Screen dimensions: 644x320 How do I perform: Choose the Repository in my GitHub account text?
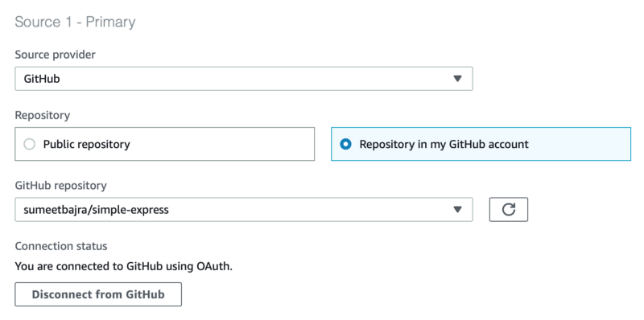[x=444, y=145]
